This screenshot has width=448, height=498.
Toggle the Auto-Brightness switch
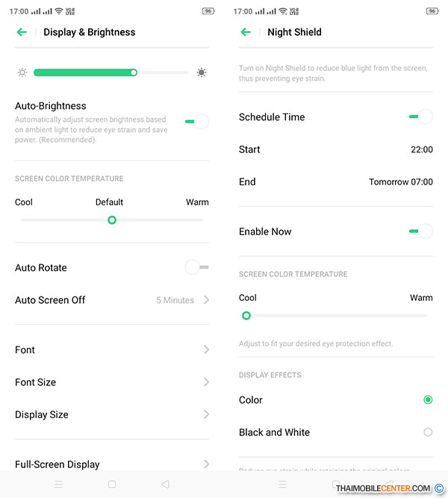click(197, 121)
